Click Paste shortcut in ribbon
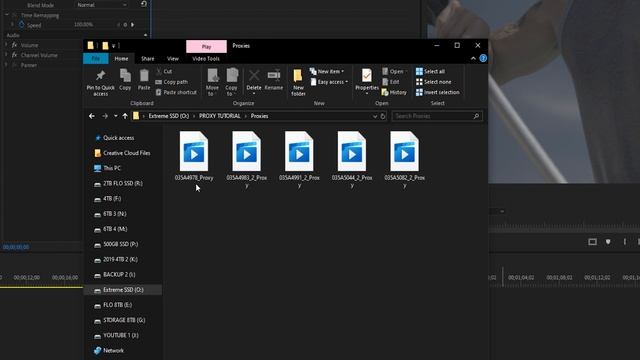The width and height of the screenshot is (640, 360). point(176,92)
